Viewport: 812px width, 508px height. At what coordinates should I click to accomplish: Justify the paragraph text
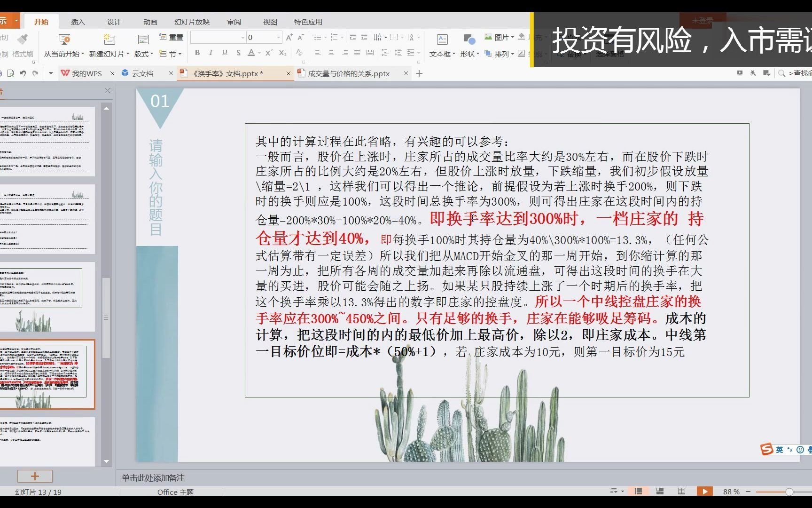(x=357, y=53)
